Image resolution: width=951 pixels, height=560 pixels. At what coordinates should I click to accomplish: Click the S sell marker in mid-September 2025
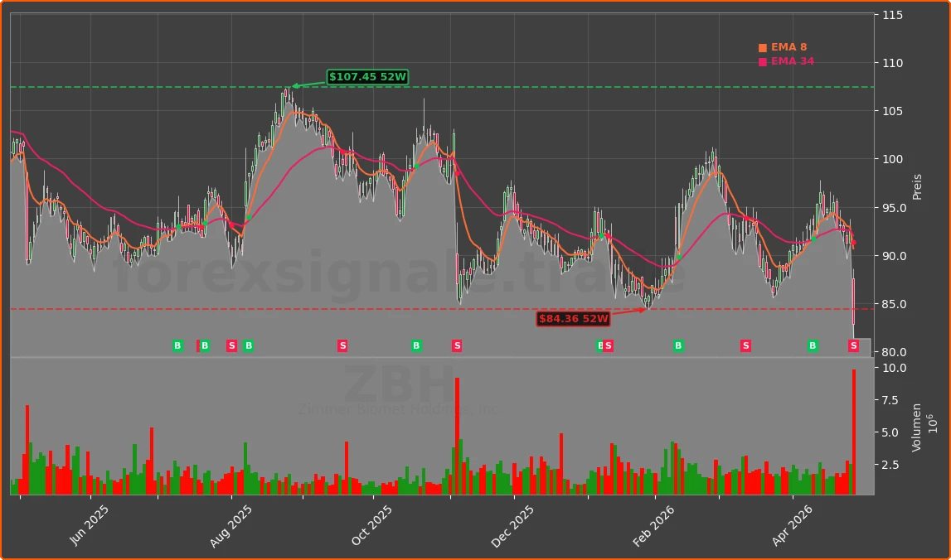click(342, 345)
